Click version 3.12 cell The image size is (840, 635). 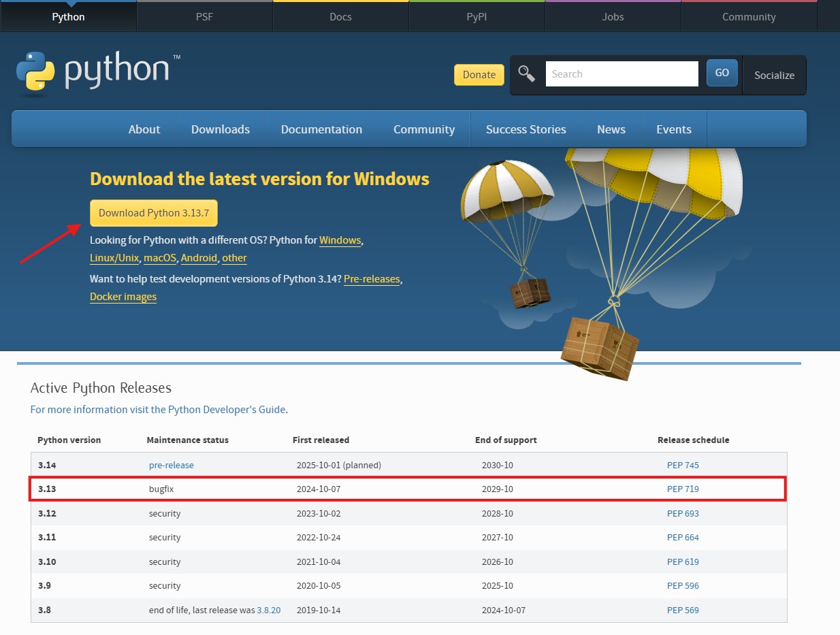coord(47,513)
